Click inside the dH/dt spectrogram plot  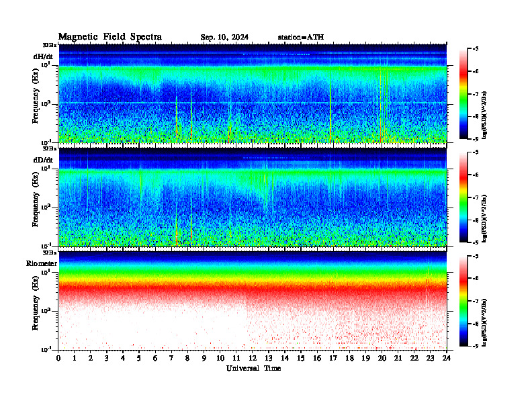coord(253,93)
